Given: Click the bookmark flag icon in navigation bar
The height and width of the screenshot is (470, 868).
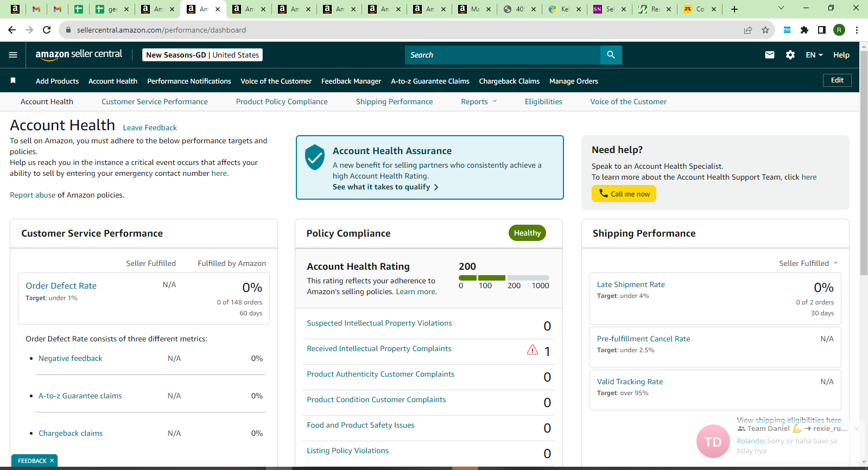Looking at the screenshot, I should (13, 81).
